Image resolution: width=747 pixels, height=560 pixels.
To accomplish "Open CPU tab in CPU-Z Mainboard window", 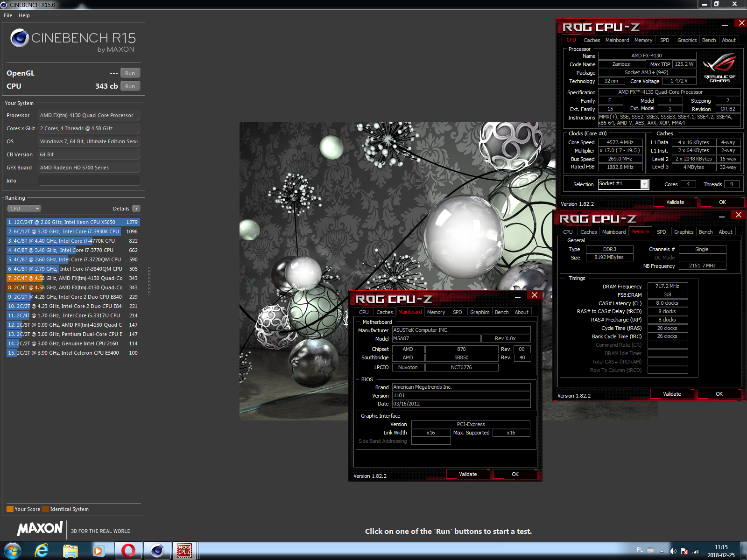I will click(364, 312).
